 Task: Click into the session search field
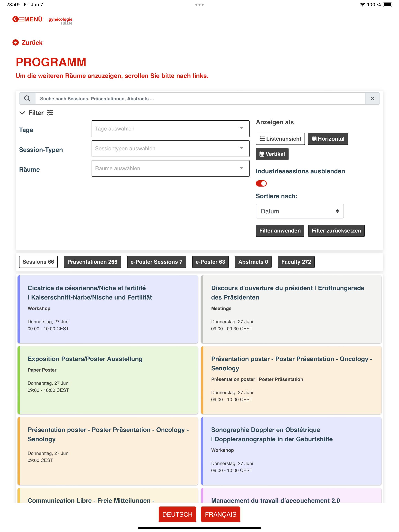click(200, 99)
